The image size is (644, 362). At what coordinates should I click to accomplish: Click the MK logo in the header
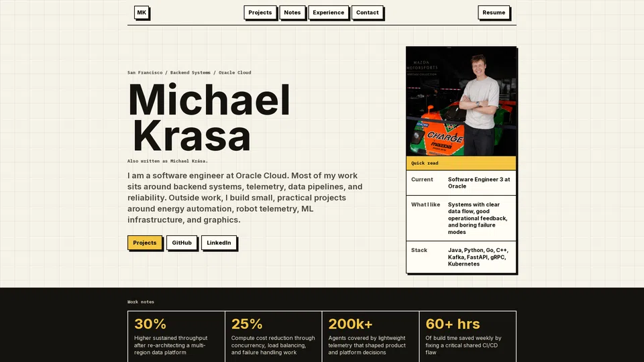142,12
